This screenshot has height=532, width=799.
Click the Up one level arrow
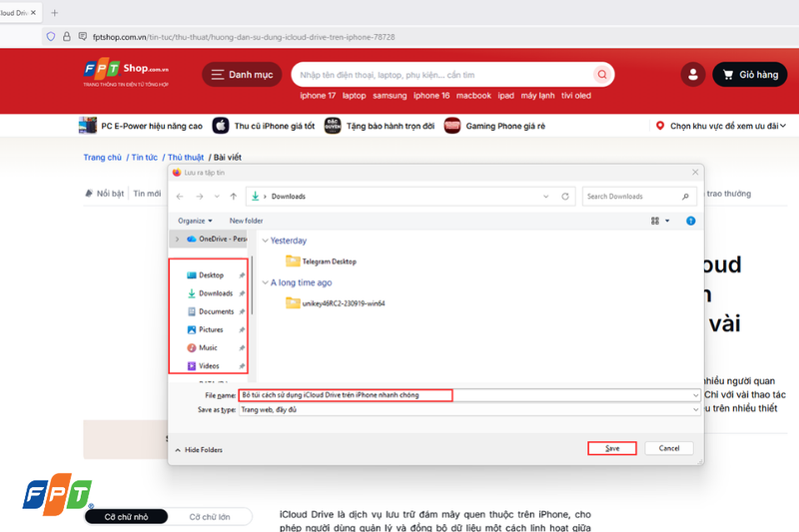coord(234,196)
